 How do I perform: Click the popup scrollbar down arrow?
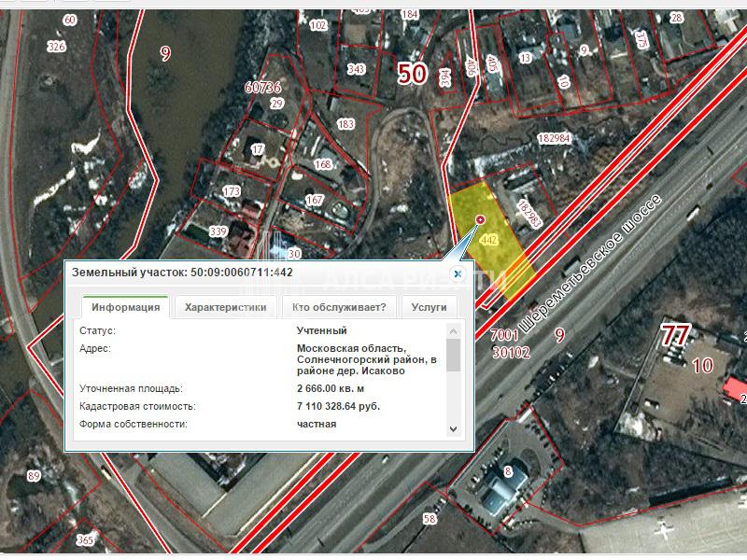454,429
